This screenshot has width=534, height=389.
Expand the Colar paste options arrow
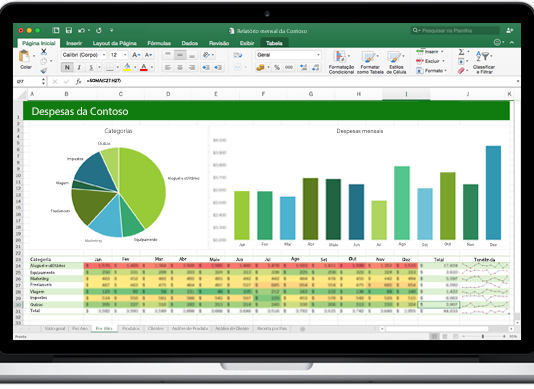(34, 56)
